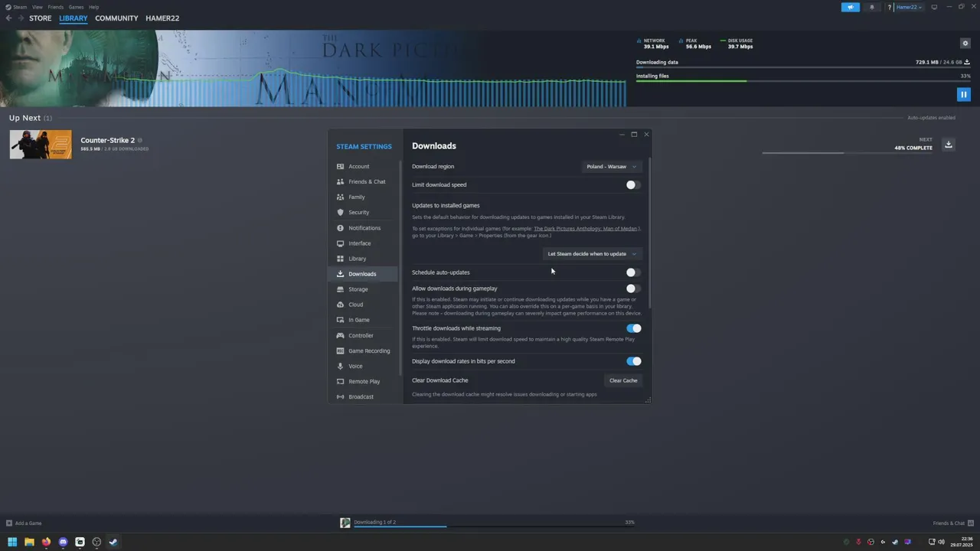Click the volume icon in system tray
Screen dimensions: 980x551
(941, 542)
